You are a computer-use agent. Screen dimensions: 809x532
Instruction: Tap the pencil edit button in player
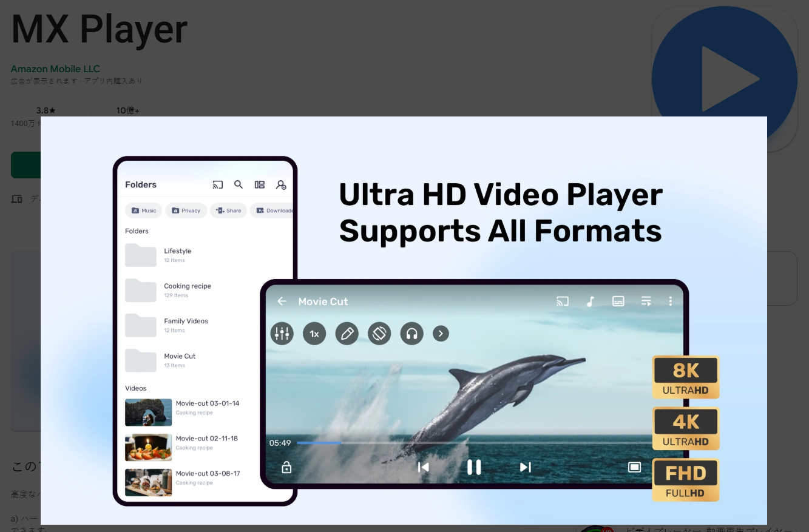pos(347,334)
